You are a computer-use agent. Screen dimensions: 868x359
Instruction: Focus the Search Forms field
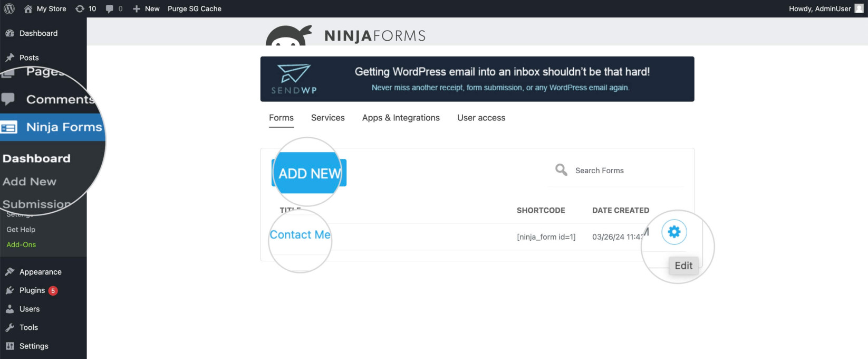pos(616,171)
